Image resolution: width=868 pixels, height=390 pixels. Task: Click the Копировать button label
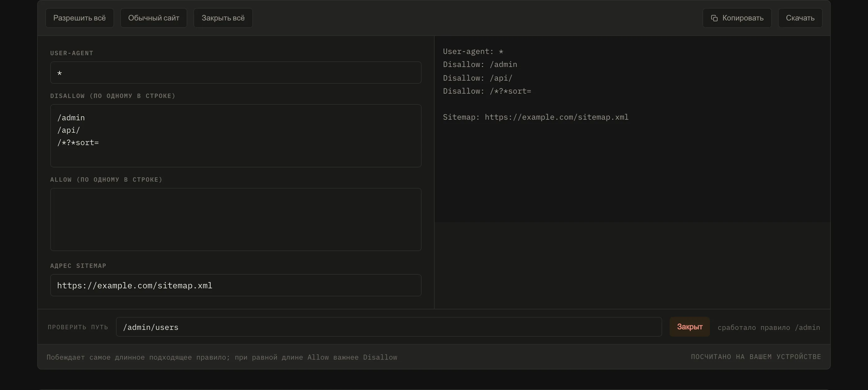(743, 18)
